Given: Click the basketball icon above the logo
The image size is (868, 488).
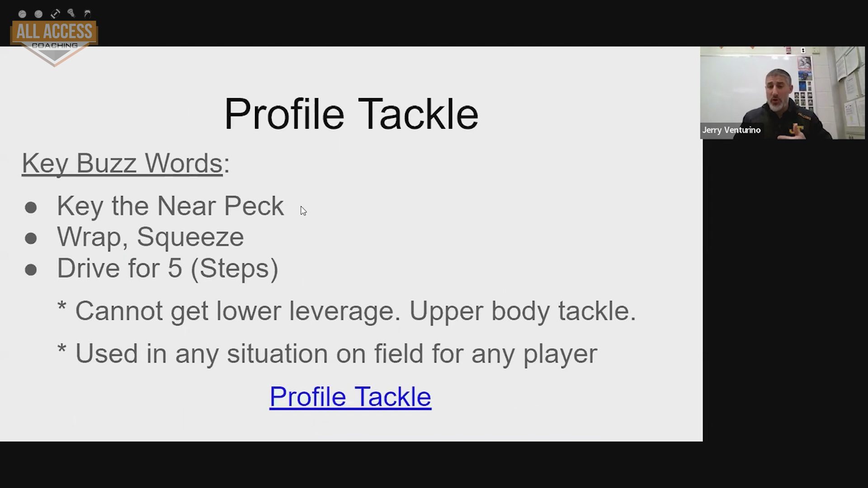Looking at the screenshot, I should click(x=38, y=14).
